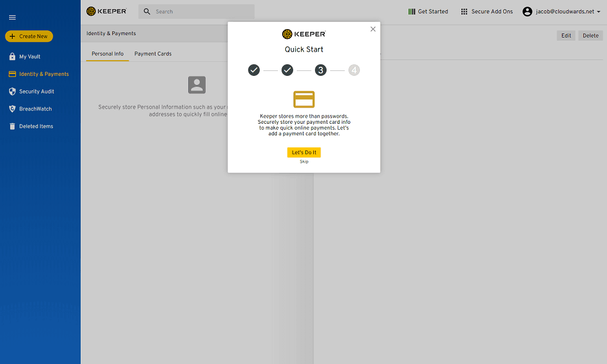607x364 pixels.
Task: Click the Get Started bars icon
Action: [412, 12]
